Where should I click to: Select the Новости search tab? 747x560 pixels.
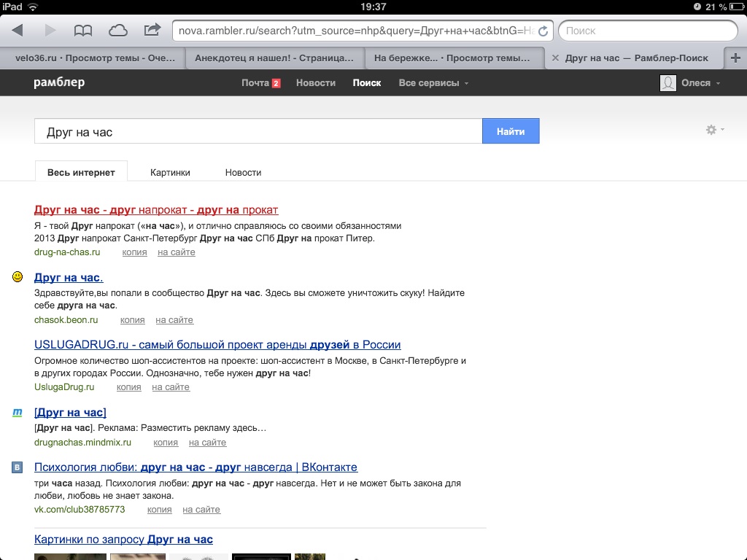(243, 172)
